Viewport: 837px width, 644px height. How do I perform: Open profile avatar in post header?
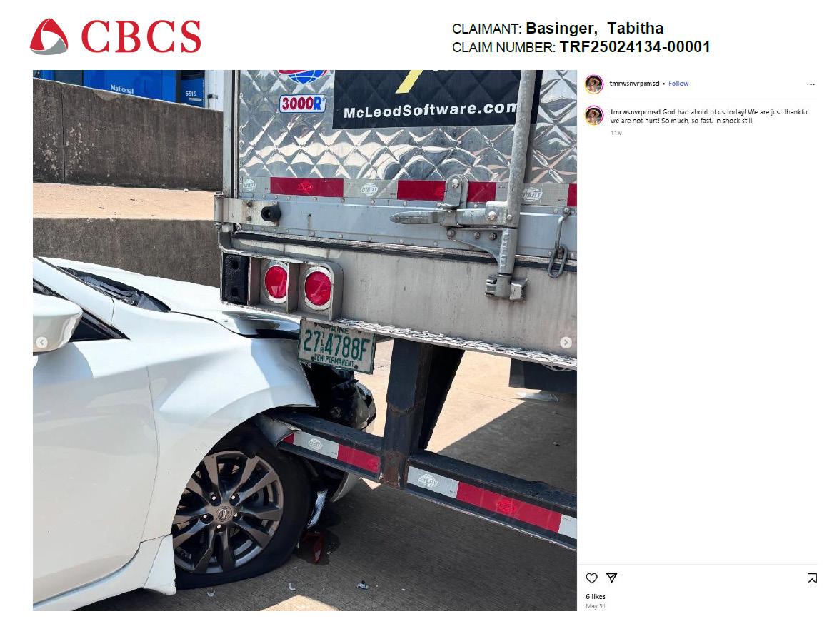594,84
